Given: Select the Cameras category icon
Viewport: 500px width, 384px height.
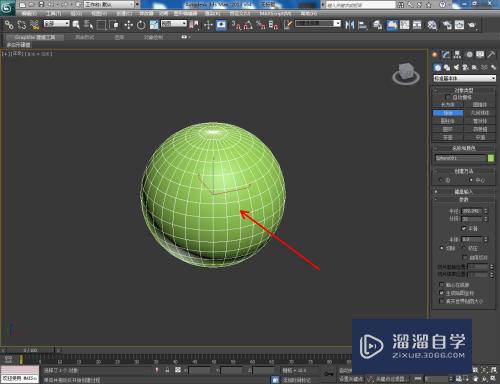Looking at the screenshot, I should coord(465,68).
